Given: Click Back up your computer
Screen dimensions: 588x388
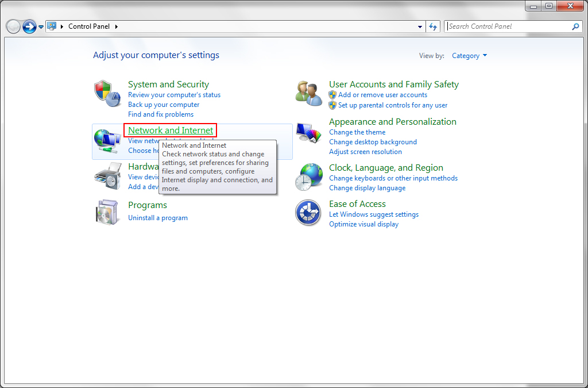Looking at the screenshot, I should [163, 105].
